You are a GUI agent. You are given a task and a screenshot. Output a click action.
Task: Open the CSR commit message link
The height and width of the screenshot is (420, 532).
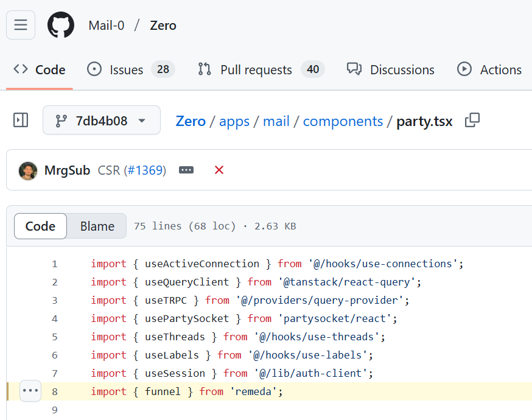click(x=109, y=170)
